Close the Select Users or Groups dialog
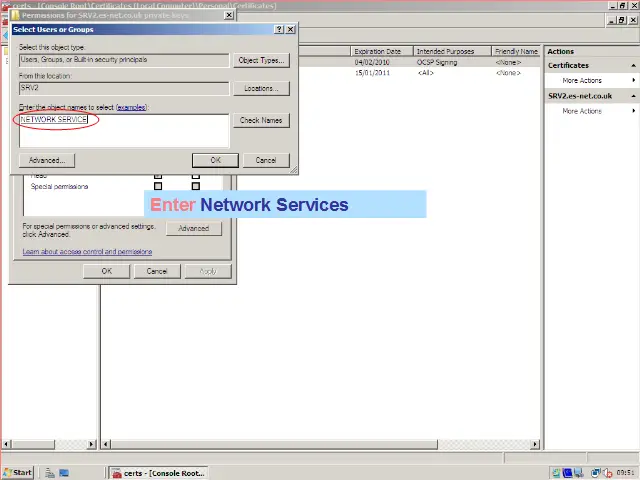Image resolution: width=640 pixels, height=480 pixels. point(291,30)
